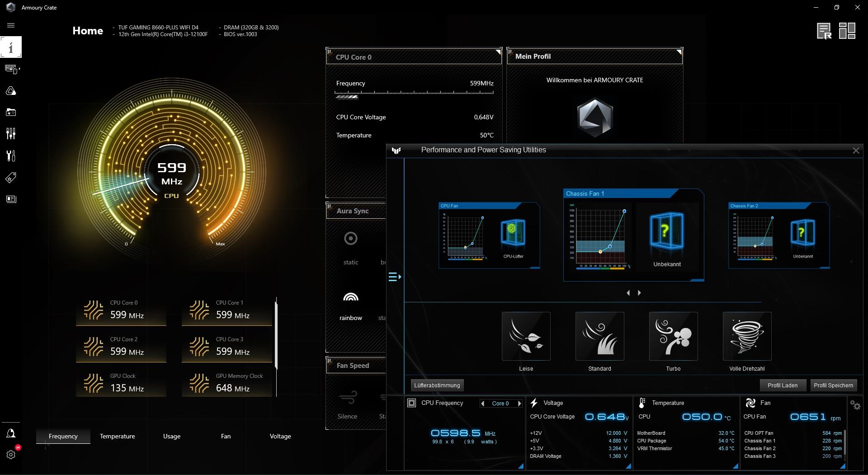Go to next fan card arrow
This screenshot has height=475, width=868.
coord(639,293)
